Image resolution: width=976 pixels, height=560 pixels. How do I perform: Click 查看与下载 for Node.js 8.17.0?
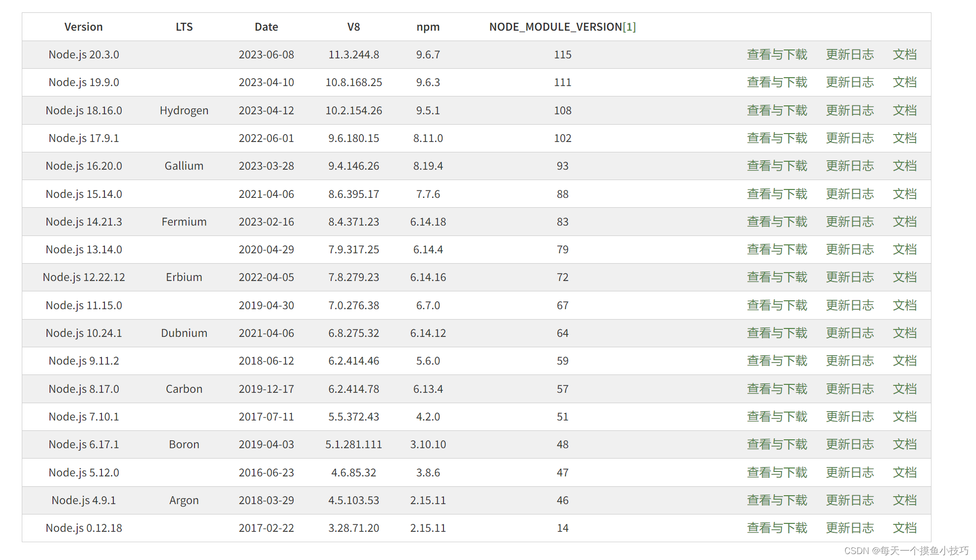point(777,389)
